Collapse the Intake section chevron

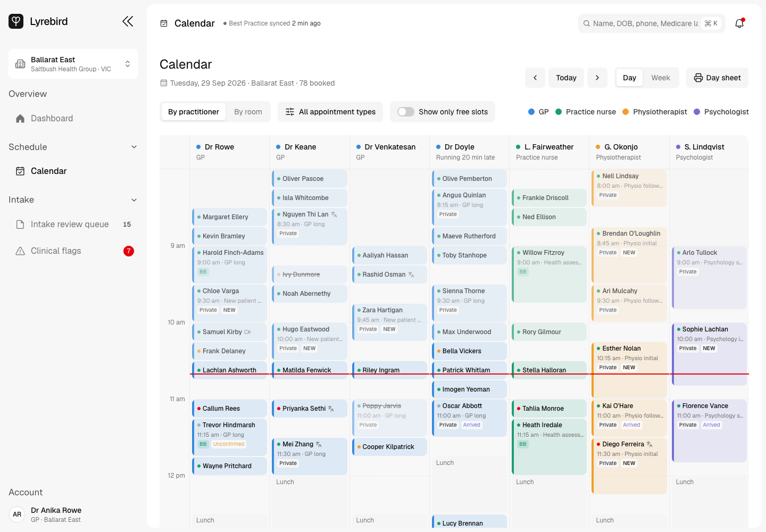point(134,200)
